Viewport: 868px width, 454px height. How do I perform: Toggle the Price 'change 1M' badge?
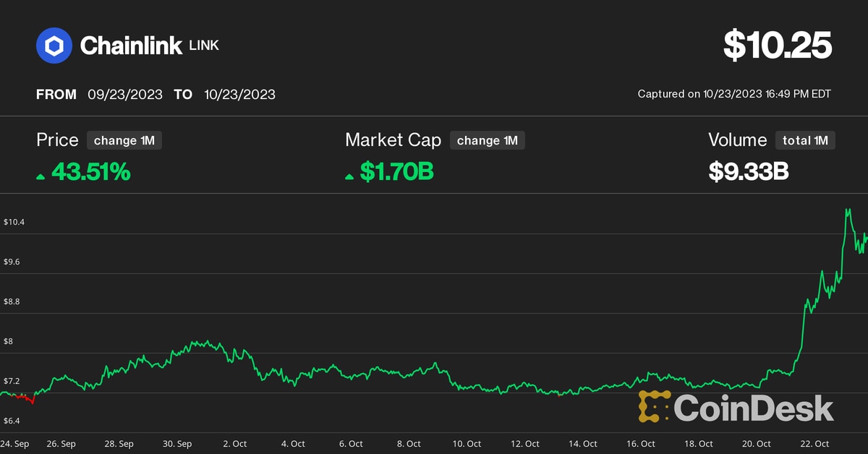[124, 140]
